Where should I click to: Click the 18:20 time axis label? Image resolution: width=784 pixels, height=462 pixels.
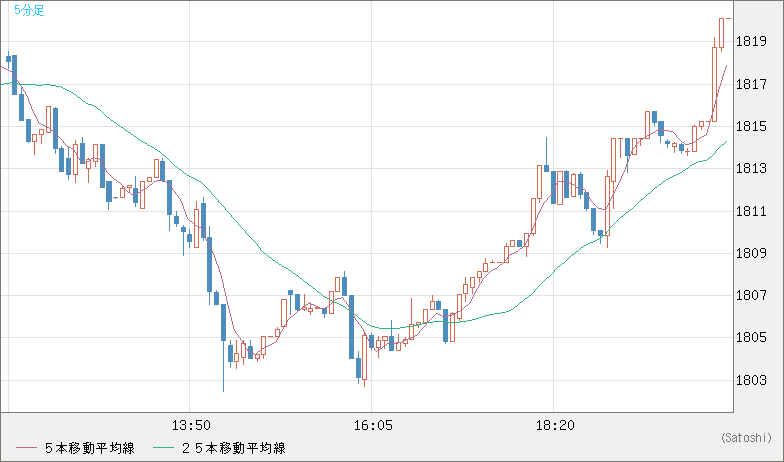[555, 426]
